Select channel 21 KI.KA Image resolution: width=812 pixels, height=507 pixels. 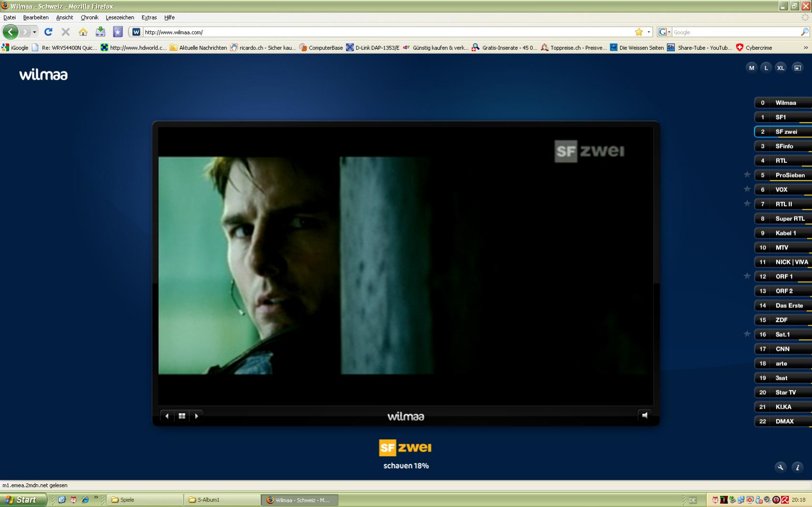coord(783,407)
